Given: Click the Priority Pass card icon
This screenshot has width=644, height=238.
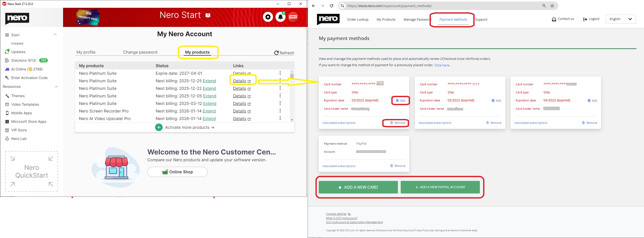Looking at the screenshot, I should click(x=88, y=18).
